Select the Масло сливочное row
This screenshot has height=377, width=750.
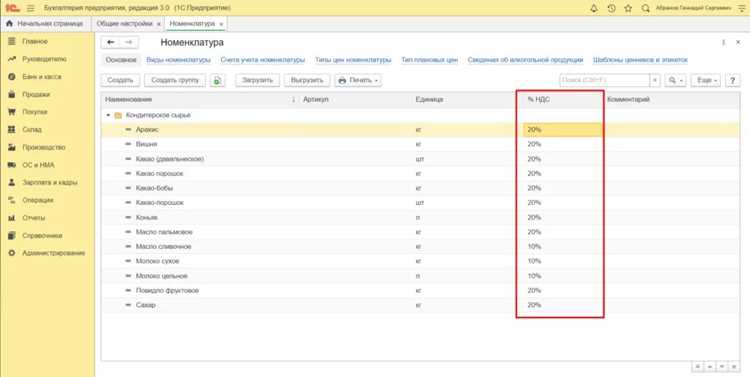click(x=420, y=246)
